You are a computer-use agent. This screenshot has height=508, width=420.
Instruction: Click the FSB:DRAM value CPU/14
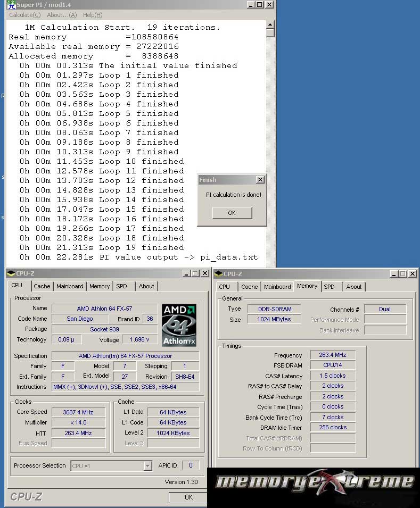pos(333,365)
